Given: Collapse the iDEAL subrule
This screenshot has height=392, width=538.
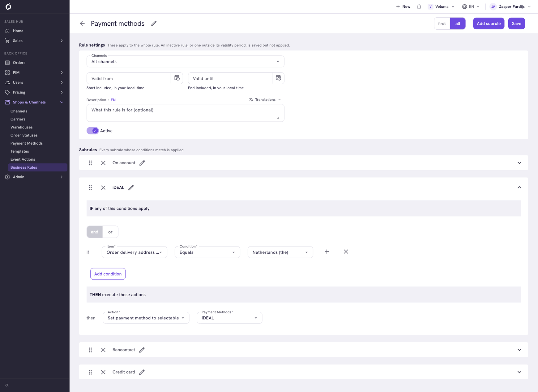Looking at the screenshot, I should [x=519, y=188].
